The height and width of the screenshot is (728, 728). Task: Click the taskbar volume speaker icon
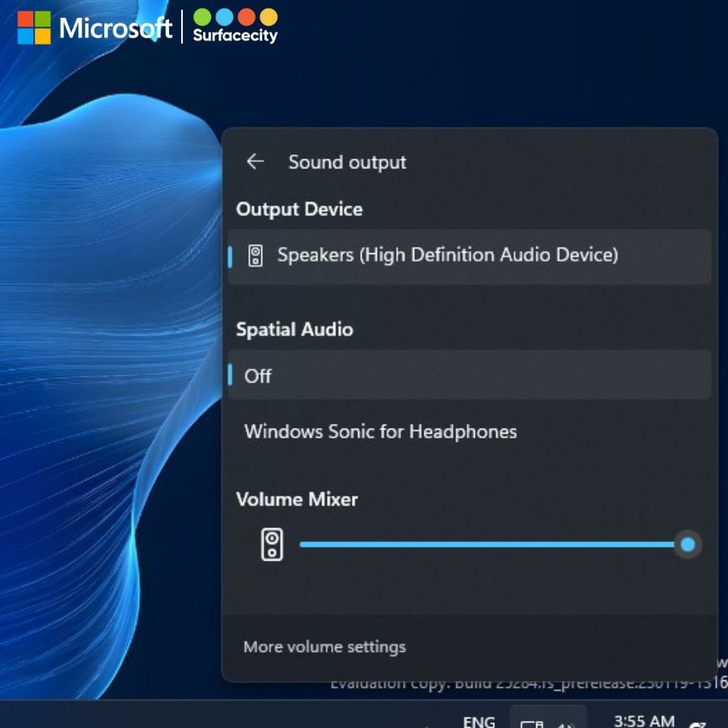point(566,723)
